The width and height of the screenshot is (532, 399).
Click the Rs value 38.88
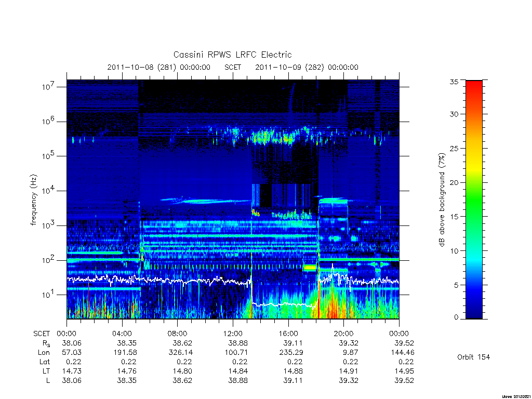238,343
